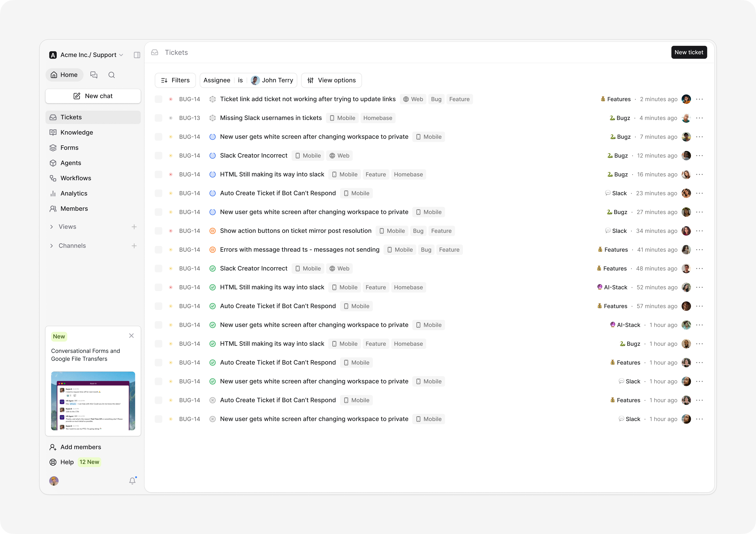Click the Acme Inc. logo icon

click(x=53, y=55)
